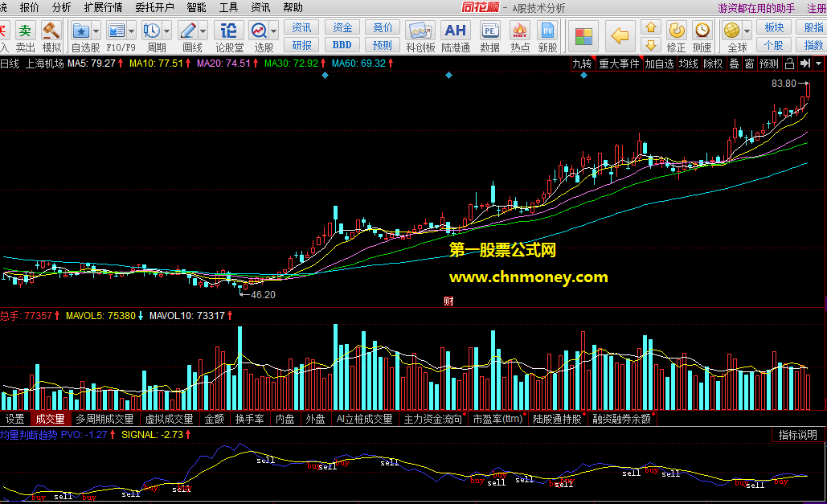Toggle the 窗 window button
The width and height of the screenshot is (827, 504).
coord(750,64)
